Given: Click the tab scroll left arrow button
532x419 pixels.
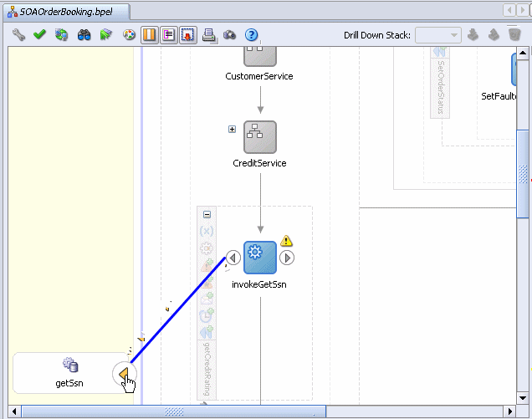Looking at the screenshot, I should [509, 10].
